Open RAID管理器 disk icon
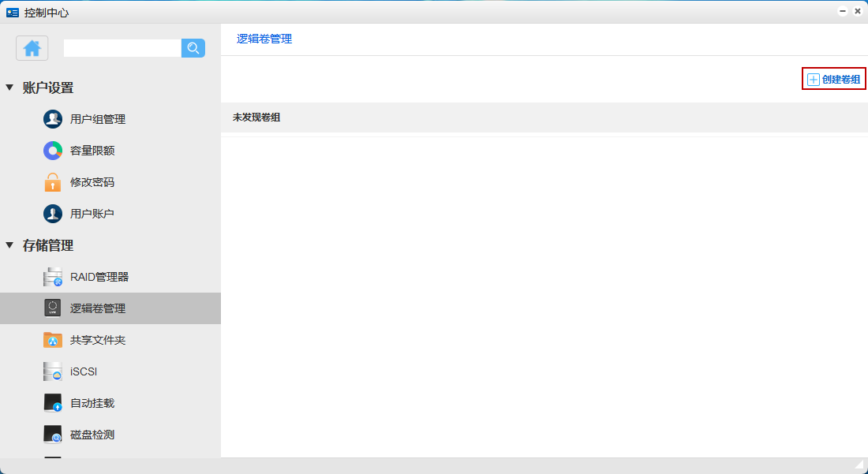The height and width of the screenshot is (474, 868). tap(53, 277)
